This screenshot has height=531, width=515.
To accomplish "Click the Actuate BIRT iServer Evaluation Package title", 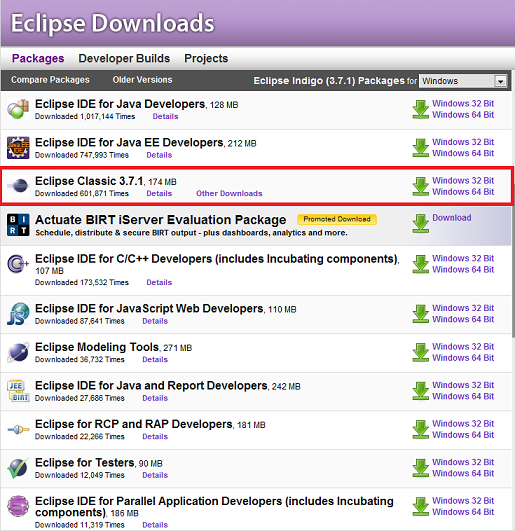I will click(160, 220).
